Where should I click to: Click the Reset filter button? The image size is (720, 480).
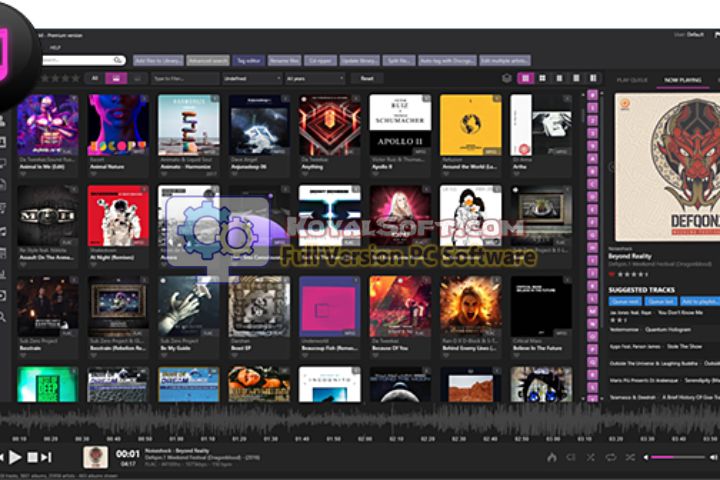pyautogui.click(x=367, y=79)
